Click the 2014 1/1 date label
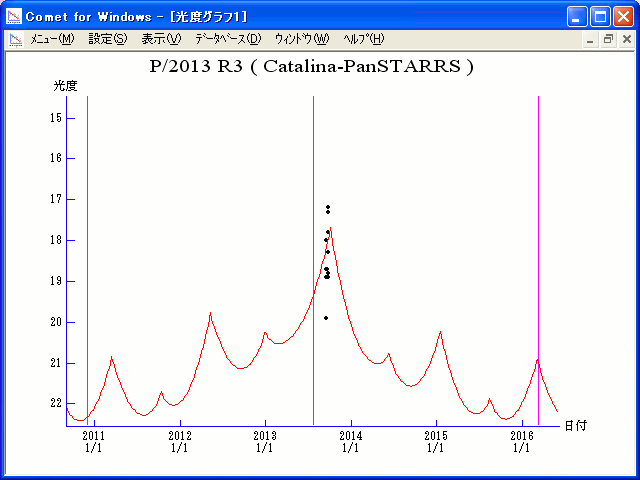This screenshot has height=480, width=640. click(351, 442)
